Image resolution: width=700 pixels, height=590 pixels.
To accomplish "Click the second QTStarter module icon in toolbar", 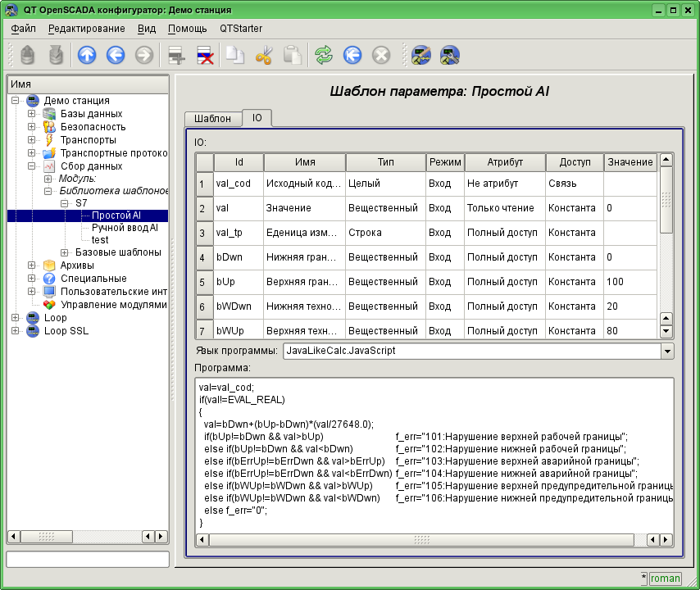I will click(x=449, y=56).
